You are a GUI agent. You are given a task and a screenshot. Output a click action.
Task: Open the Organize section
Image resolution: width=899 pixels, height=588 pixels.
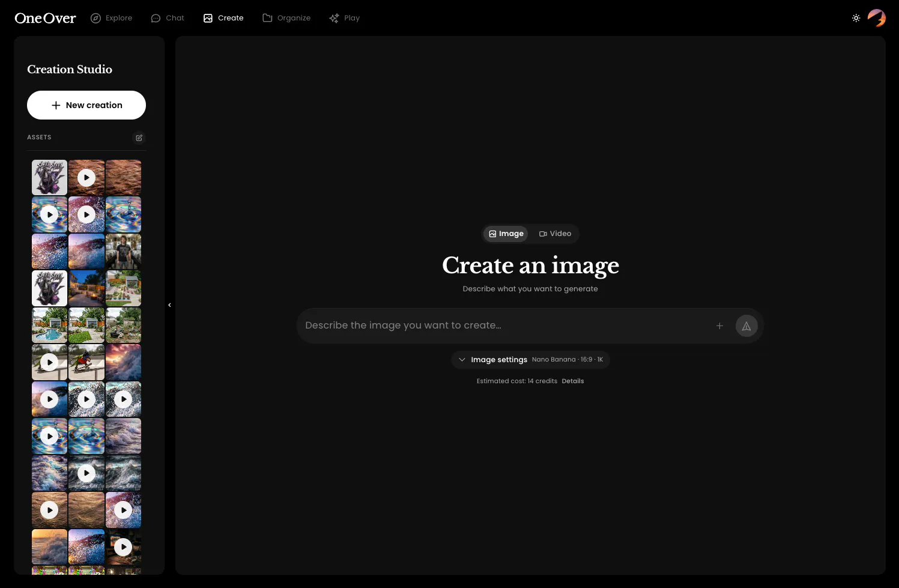[286, 18]
